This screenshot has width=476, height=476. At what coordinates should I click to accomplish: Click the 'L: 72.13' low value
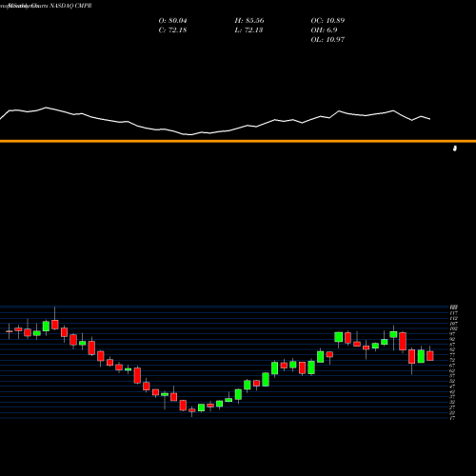(248, 30)
